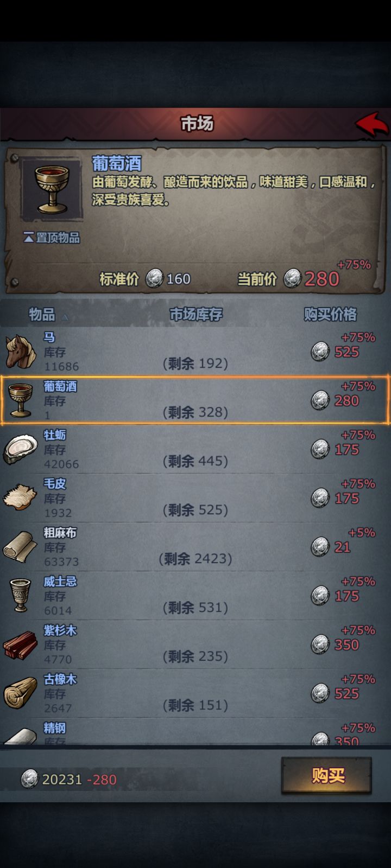Select the oyster (牡蛎) item icon
The height and width of the screenshot is (868, 391).
pos(21,449)
